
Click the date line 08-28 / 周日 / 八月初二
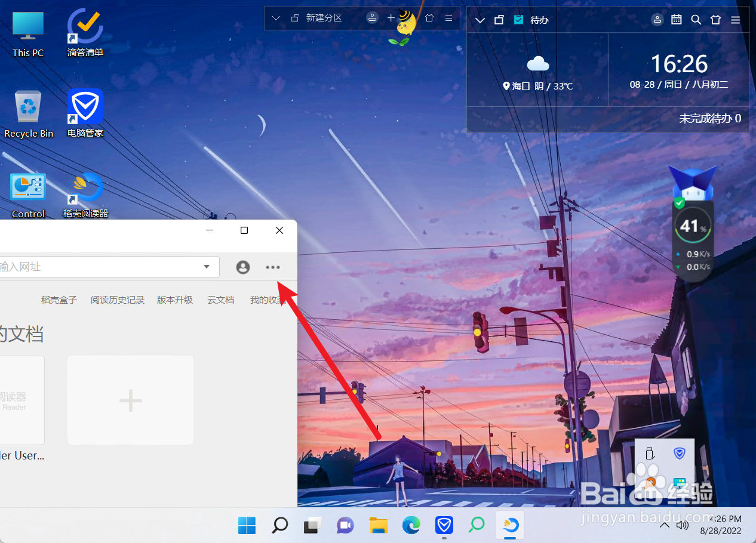[x=679, y=85]
